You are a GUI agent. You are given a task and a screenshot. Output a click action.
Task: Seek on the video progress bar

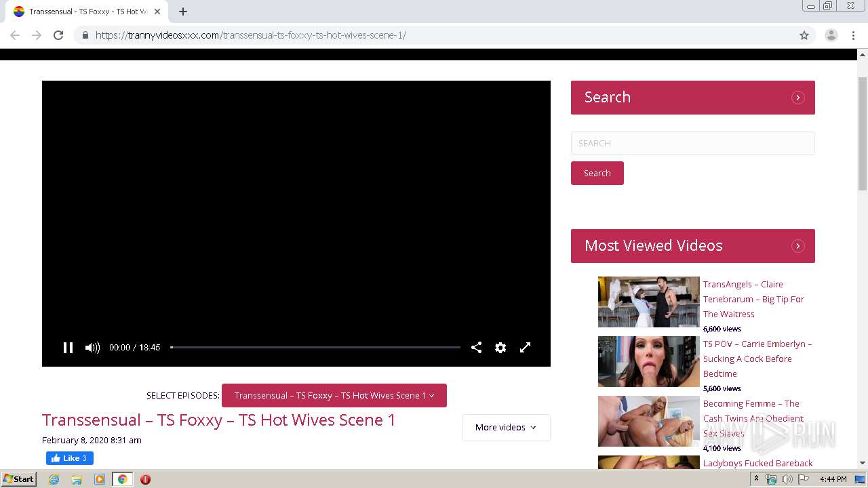(x=315, y=348)
